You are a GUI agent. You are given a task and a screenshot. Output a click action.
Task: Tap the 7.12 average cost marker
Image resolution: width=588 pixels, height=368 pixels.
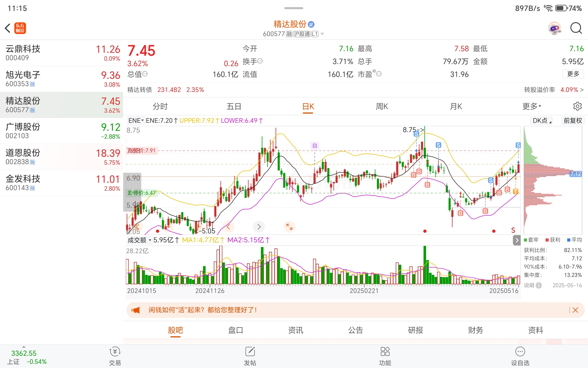point(576,174)
